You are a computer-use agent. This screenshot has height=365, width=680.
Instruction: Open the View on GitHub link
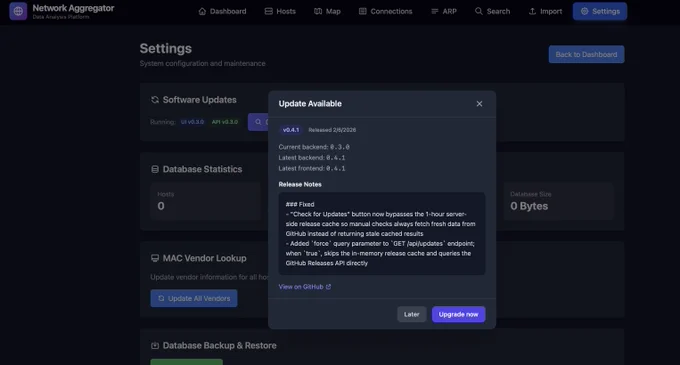(x=305, y=287)
